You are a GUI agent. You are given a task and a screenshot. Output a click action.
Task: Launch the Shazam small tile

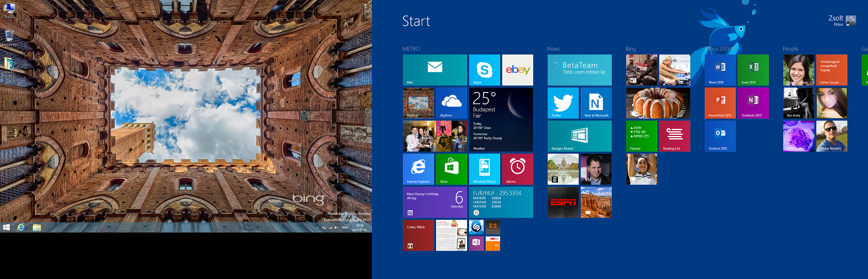(x=476, y=227)
